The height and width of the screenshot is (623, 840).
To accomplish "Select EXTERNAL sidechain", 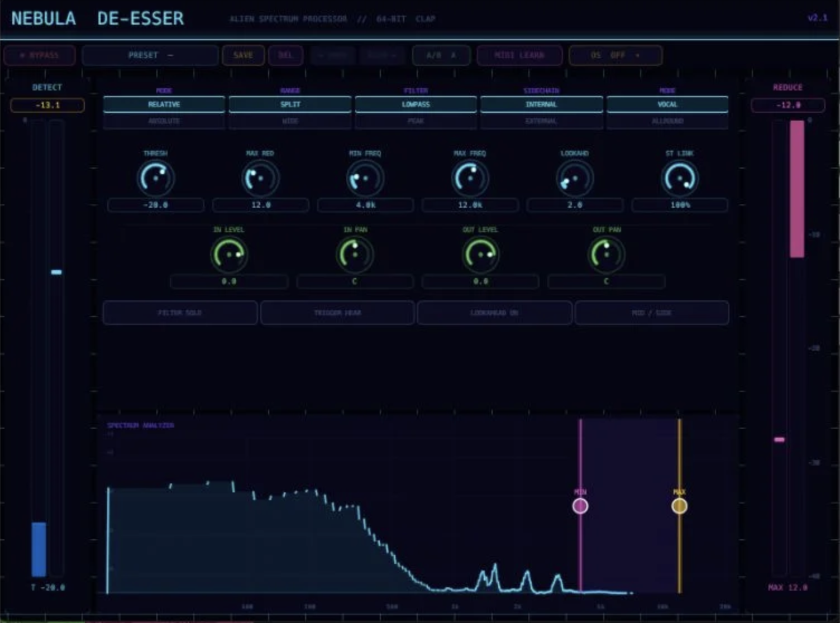I will click(541, 121).
